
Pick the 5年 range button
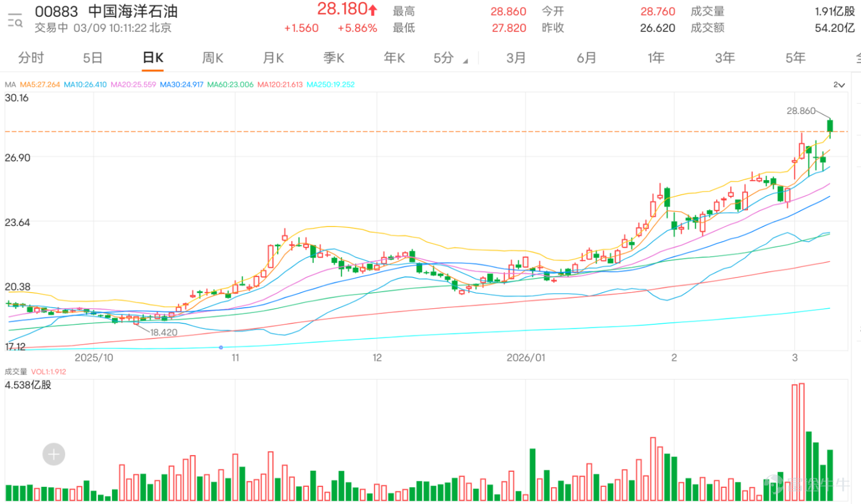point(795,58)
